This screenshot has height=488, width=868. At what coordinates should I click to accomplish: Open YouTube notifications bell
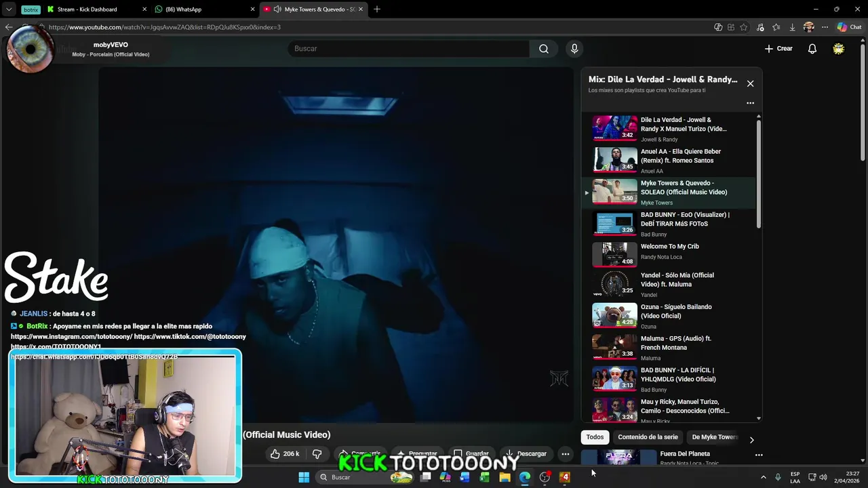(x=812, y=49)
